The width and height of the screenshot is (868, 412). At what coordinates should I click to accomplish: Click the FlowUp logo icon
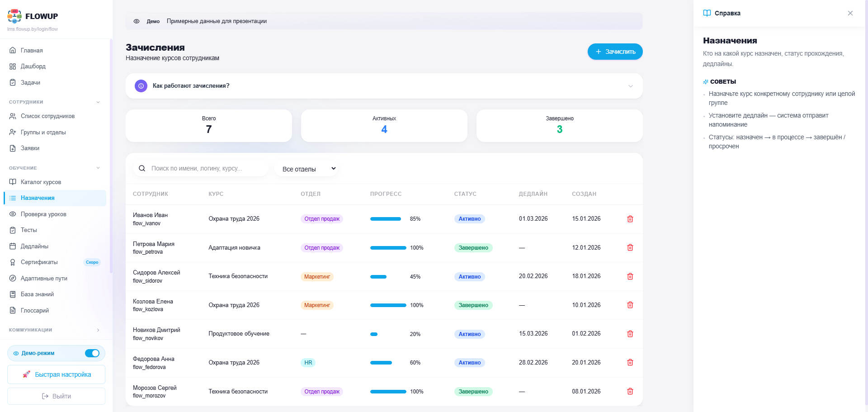coord(14,16)
